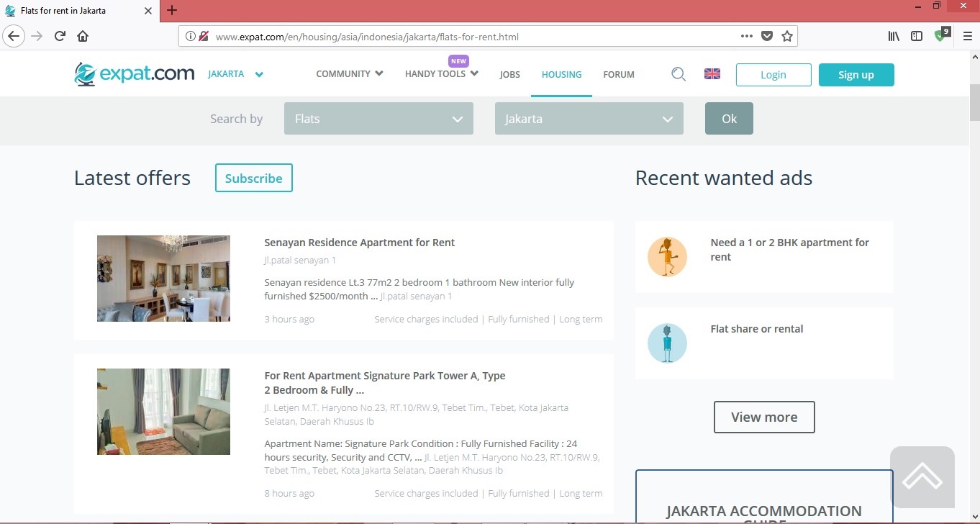Click the View more button
This screenshot has width=980, height=524.
763,417
